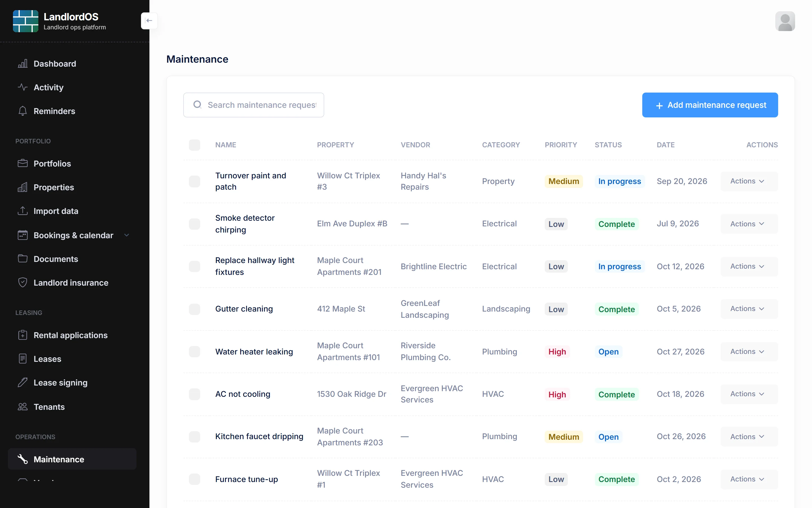812x508 pixels.
Task: Click the Activity pulse icon
Action: pos(23,87)
